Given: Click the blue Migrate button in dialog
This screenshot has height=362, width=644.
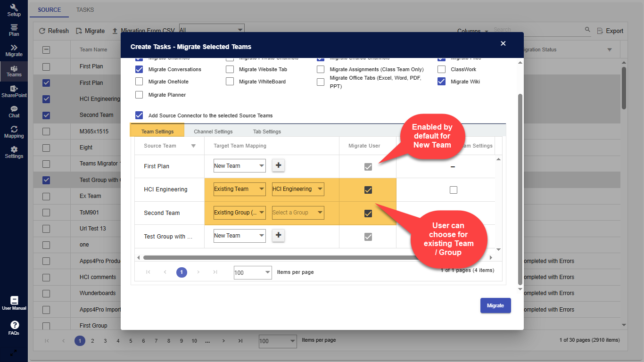Looking at the screenshot, I should (x=495, y=305).
